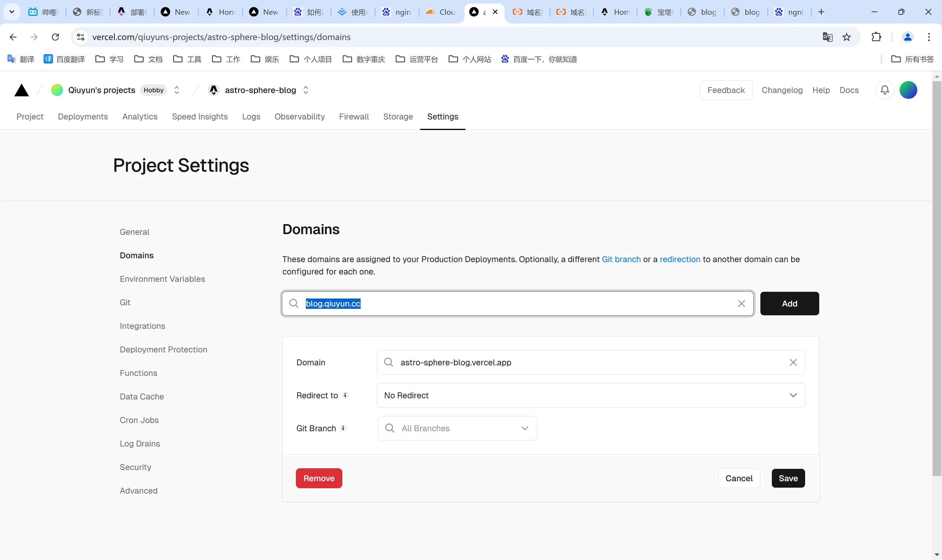Click the browser address bar URL

[x=221, y=37]
